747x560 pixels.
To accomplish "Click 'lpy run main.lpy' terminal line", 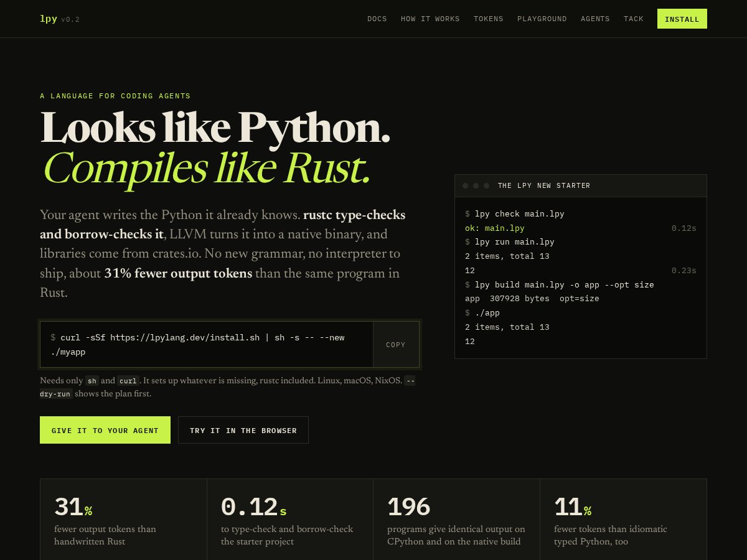I will (510, 241).
